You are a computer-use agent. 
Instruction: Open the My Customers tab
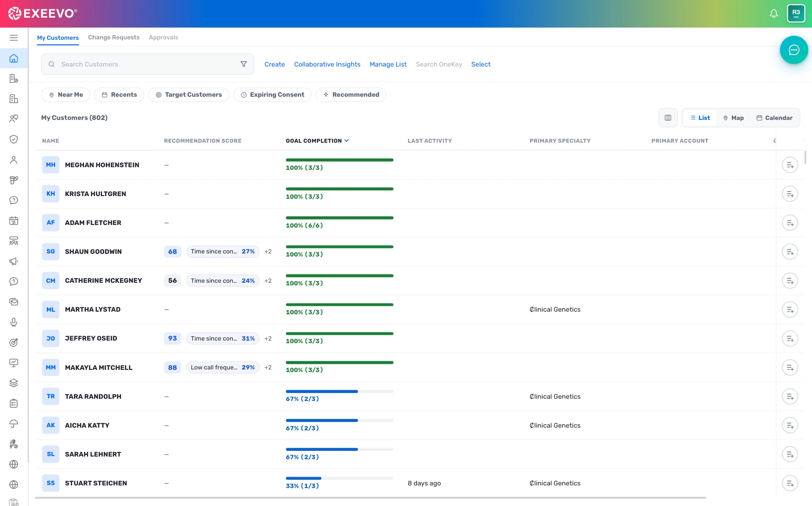(x=58, y=38)
